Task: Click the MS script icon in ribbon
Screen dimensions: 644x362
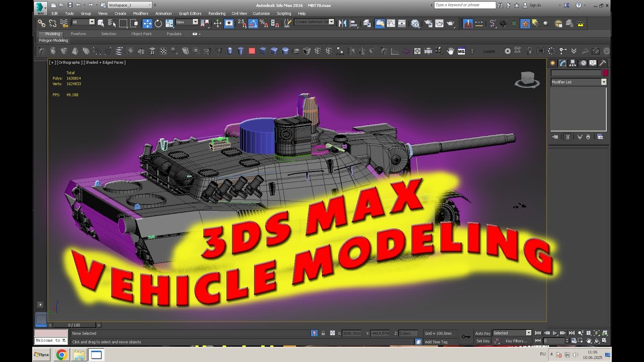Action: pos(461,51)
